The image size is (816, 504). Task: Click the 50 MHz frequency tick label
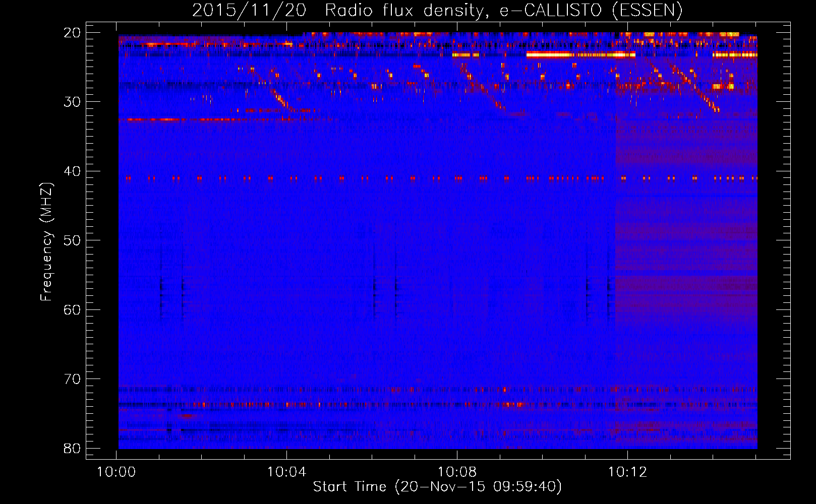click(x=73, y=240)
